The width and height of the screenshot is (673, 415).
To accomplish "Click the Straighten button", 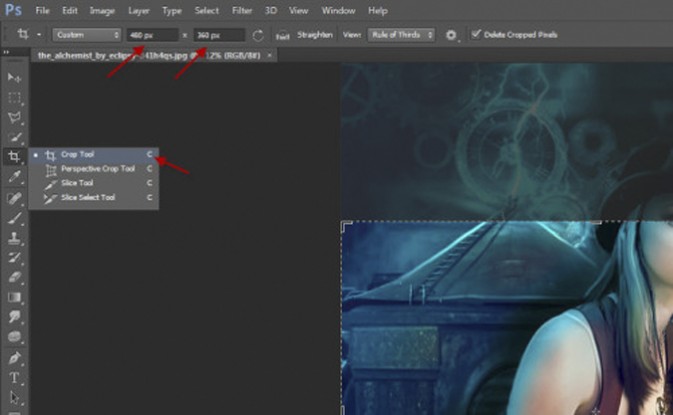I will [x=315, y=35].
